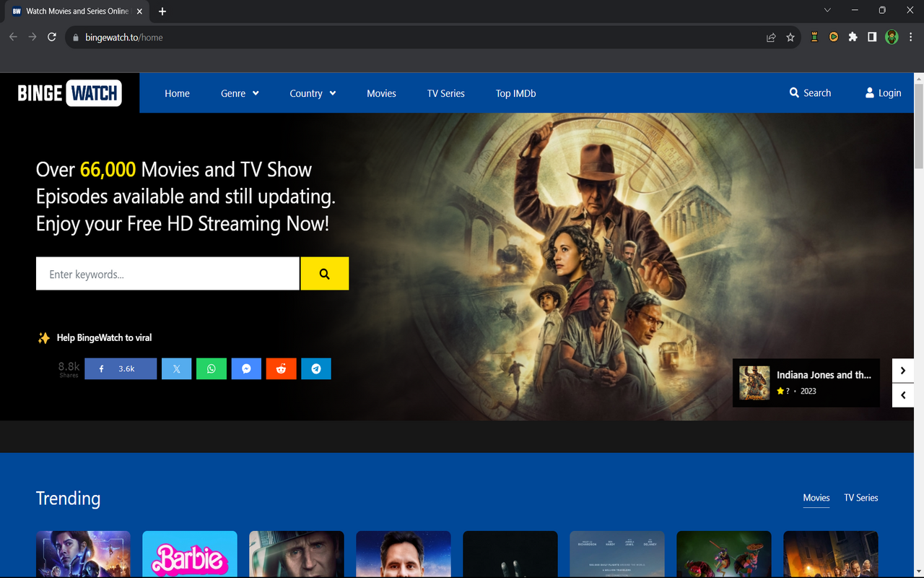Image resolution: width=924 pixels, height=578 pixels.
Task: Open the Chrome profile avatar
Action: click(x=892, y=37)
